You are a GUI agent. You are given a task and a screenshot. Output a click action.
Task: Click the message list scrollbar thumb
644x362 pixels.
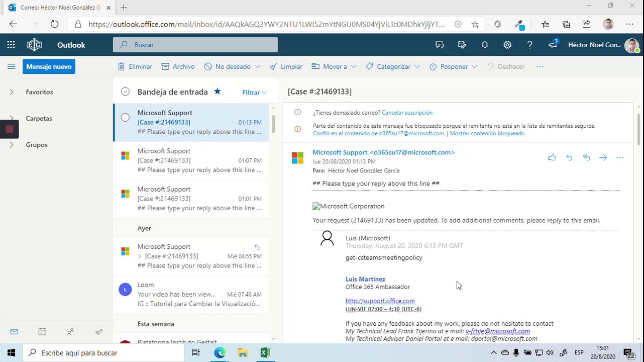(273, 124)
